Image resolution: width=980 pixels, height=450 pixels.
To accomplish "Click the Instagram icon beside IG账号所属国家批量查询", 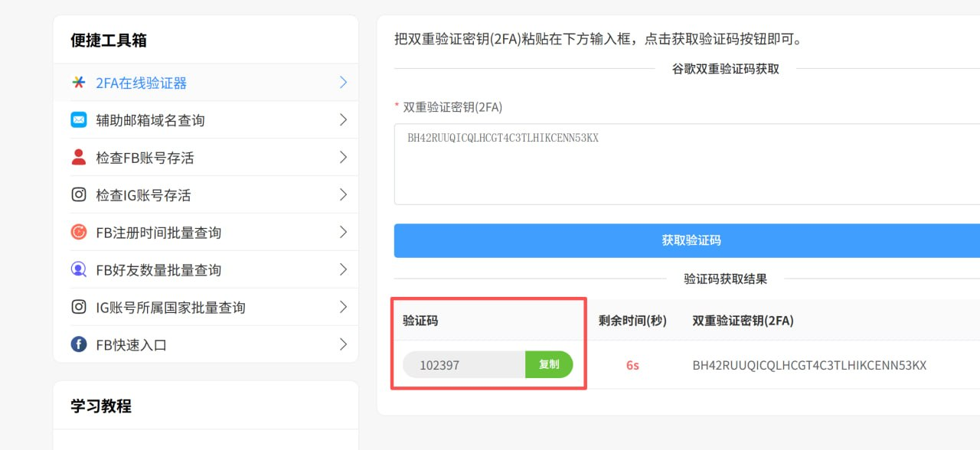I will pos(79,307).
